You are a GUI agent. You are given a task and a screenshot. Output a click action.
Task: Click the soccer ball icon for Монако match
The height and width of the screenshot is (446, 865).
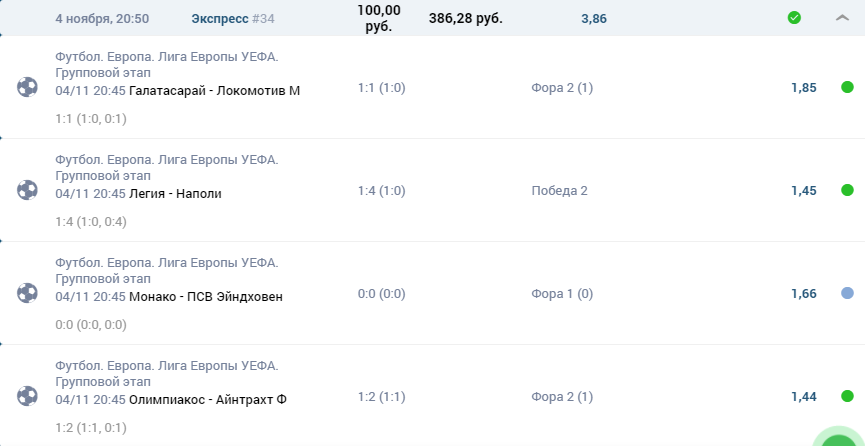[27, 293]
